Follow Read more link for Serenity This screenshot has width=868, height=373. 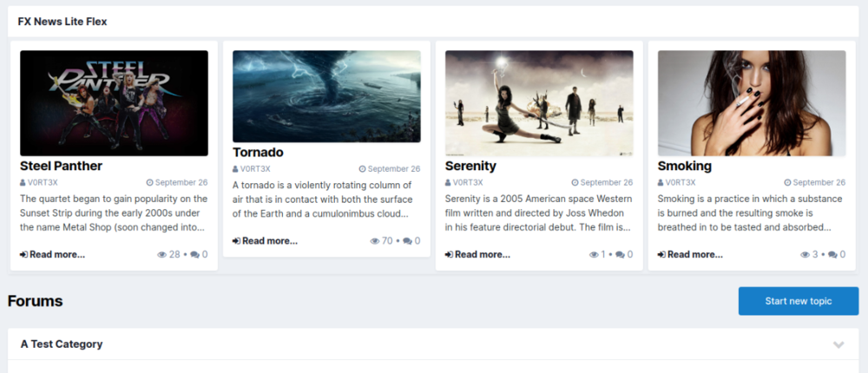pos(478,255)
